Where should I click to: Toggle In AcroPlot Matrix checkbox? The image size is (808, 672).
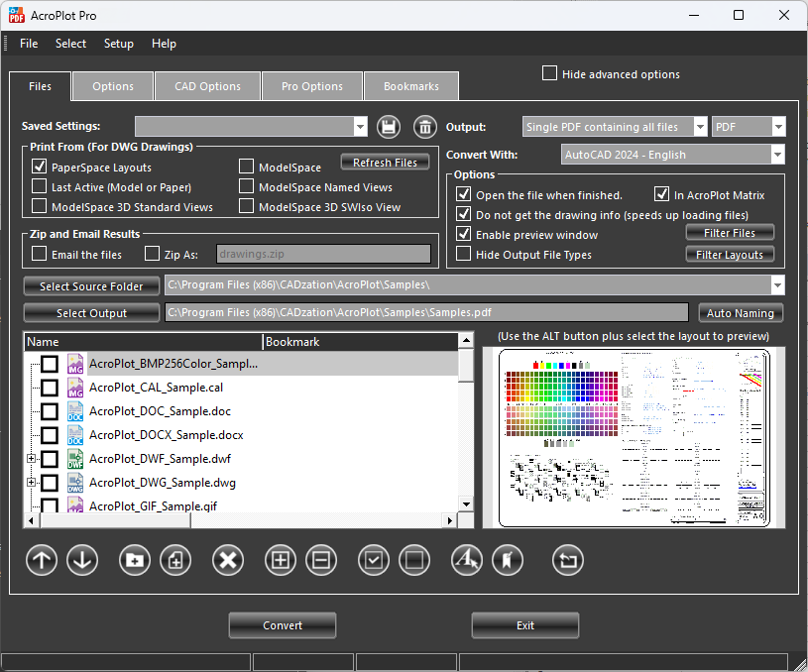(x=661, y=194)
